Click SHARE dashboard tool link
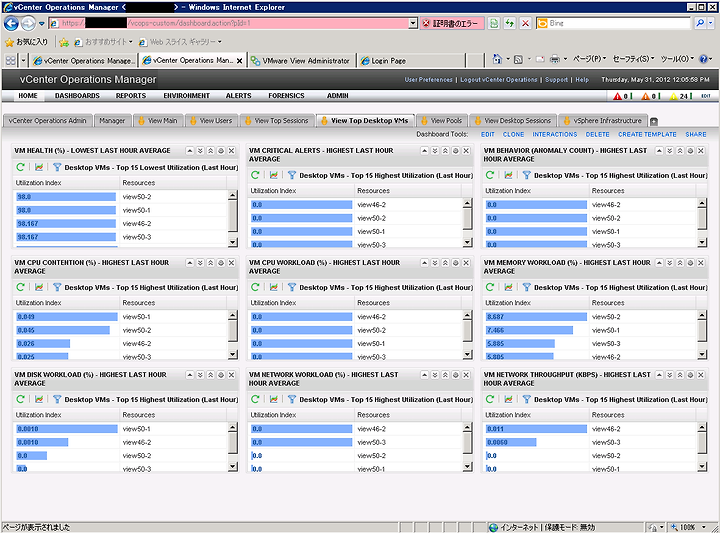Screen dimensions: 720x533 (696, 134)
